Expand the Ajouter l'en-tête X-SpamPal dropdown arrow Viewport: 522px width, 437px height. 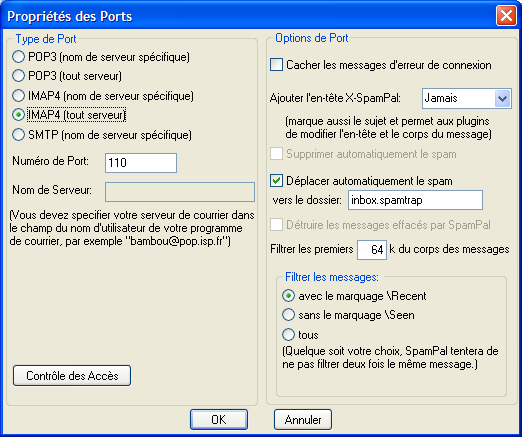502,98
